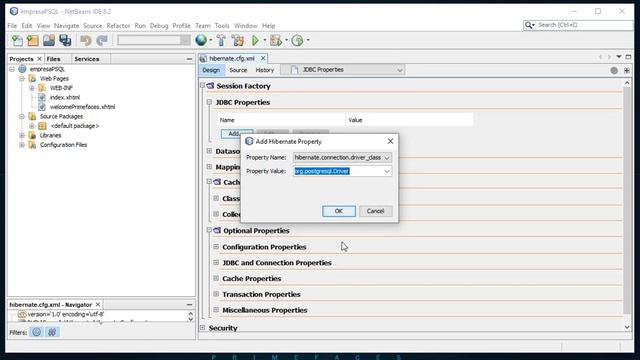Click the Design view button
This screenshot has height=360, width=640.
211,70
